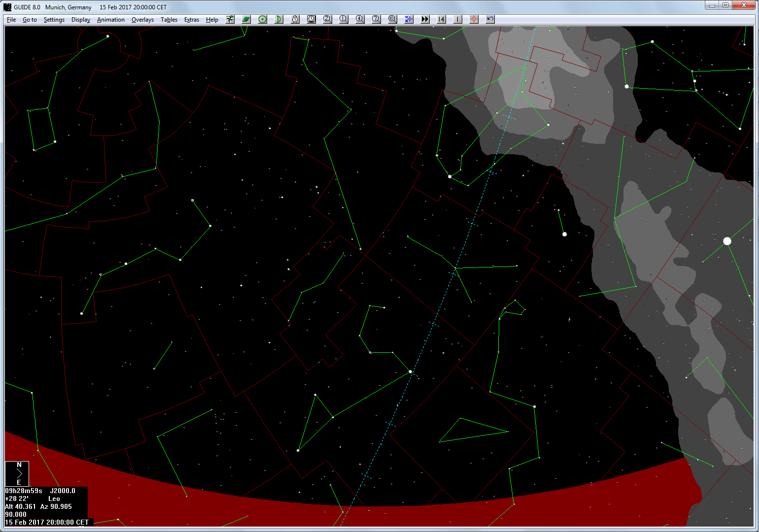Click the 09h28m59s J2000.0 coordinate readout

coord(40,491)
